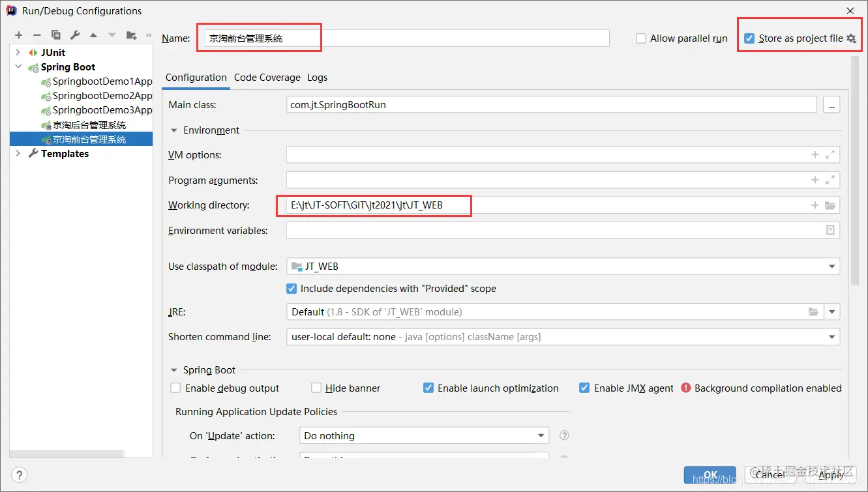Click plus icon in Program arguments field
The width and height of the screenshot is (868, 492).
click(815, 180)
